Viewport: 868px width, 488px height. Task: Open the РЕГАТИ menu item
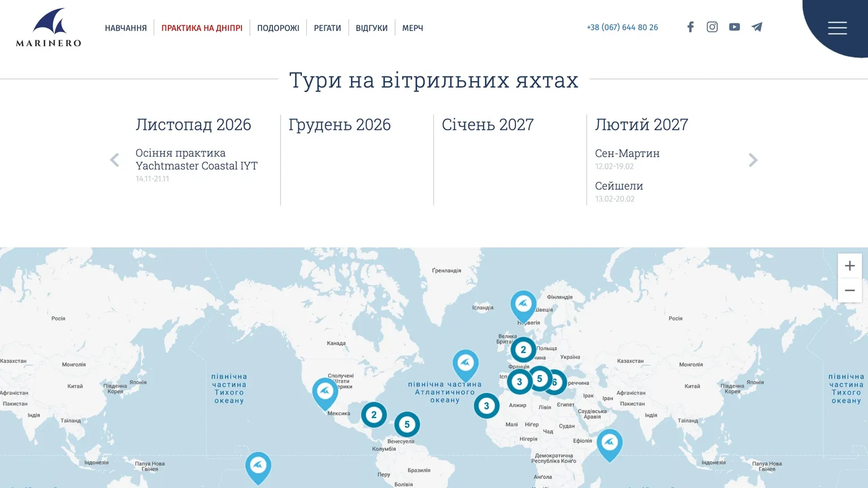327,28
